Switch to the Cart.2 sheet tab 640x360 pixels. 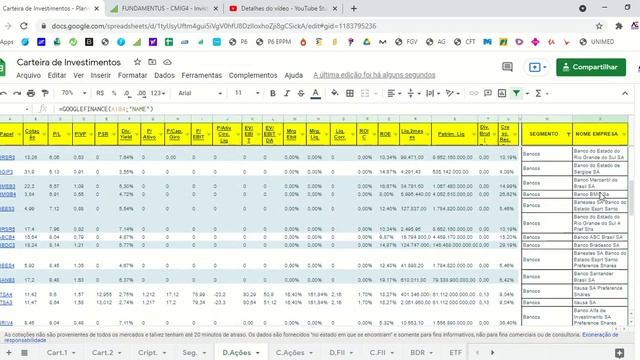(x=106, y=353)
